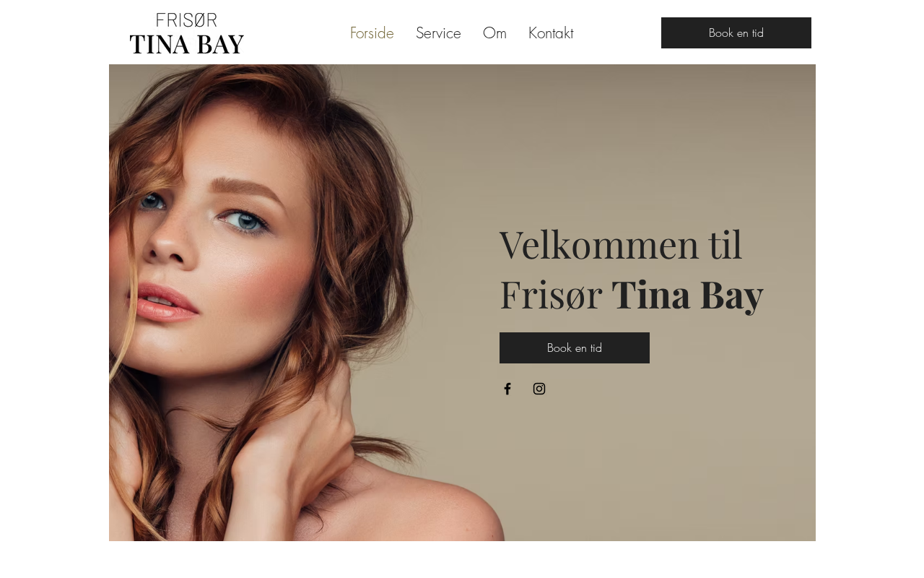This screenshot has width=924, height=578.
Task: Open the Kontakt page
Action: point(551,33)
